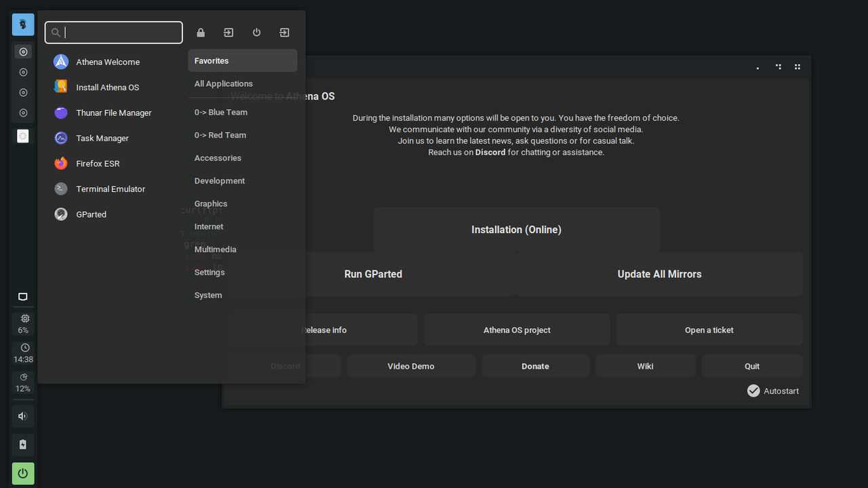Open the Accessories category

243,158
